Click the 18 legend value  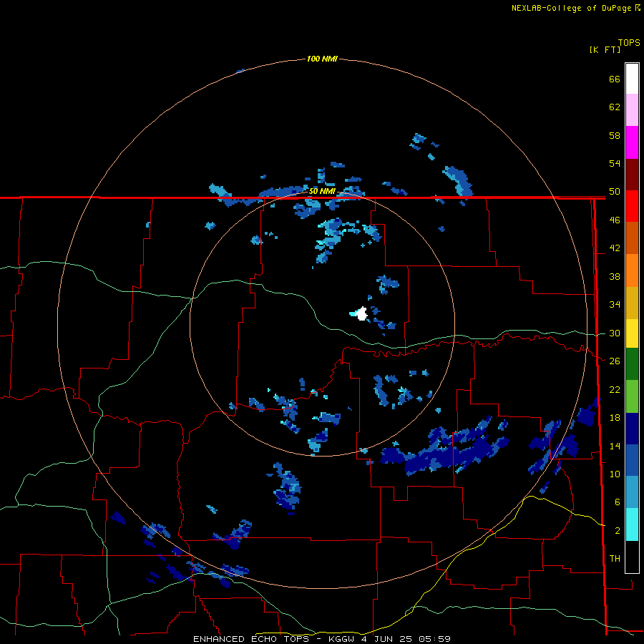point(615,418)
